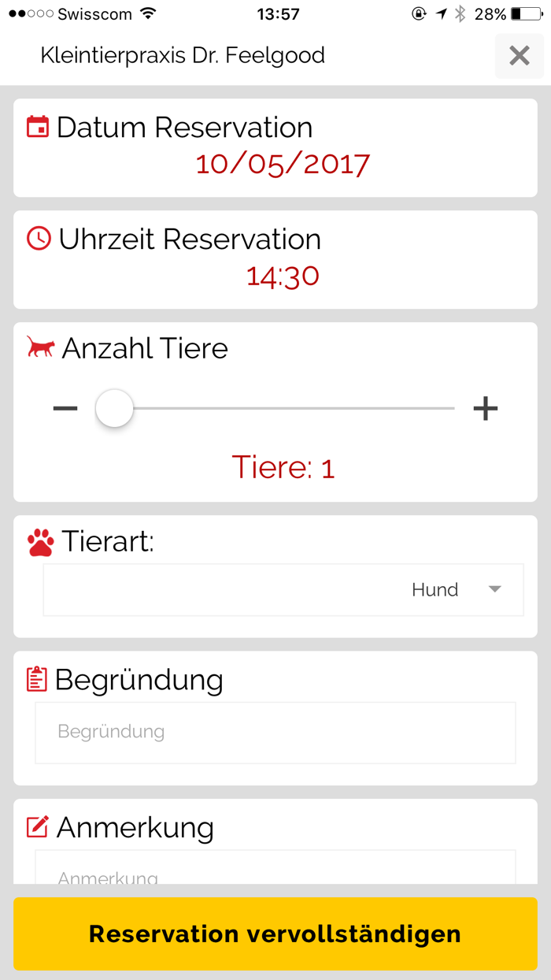The image size is (551, 980).
Task: Click the title Kleintierpraxis Dr. Feelgood
Action: [183, 55]
